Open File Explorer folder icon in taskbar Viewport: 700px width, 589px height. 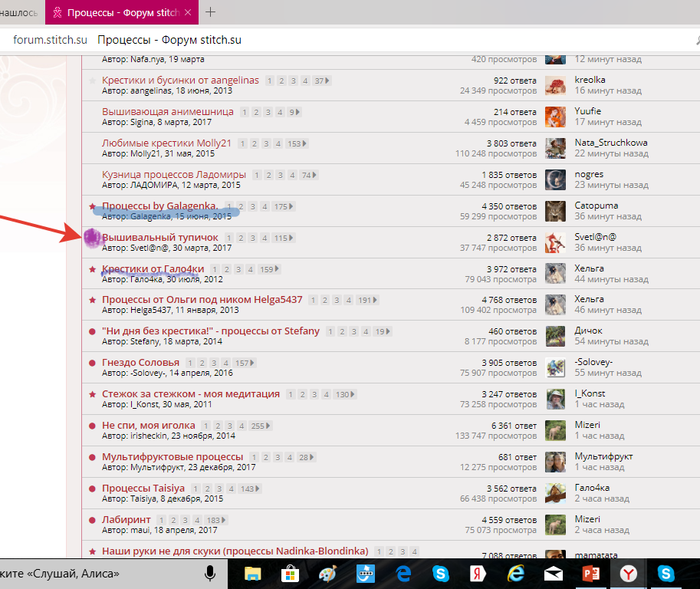pos(253,574)
